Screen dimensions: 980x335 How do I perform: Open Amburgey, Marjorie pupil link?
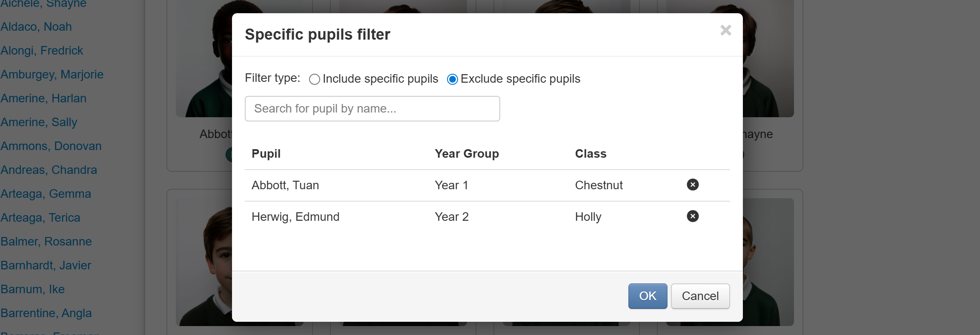click(x=52, y=75)
